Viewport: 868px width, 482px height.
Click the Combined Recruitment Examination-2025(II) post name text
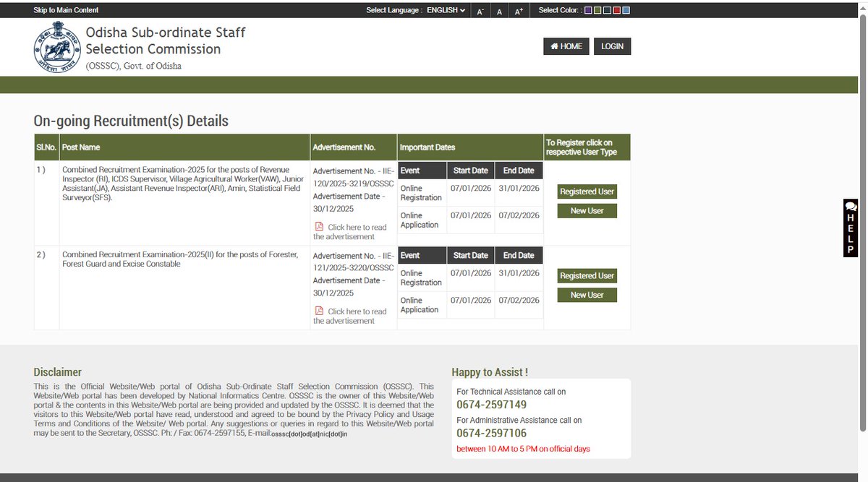[x=180, y=259]
